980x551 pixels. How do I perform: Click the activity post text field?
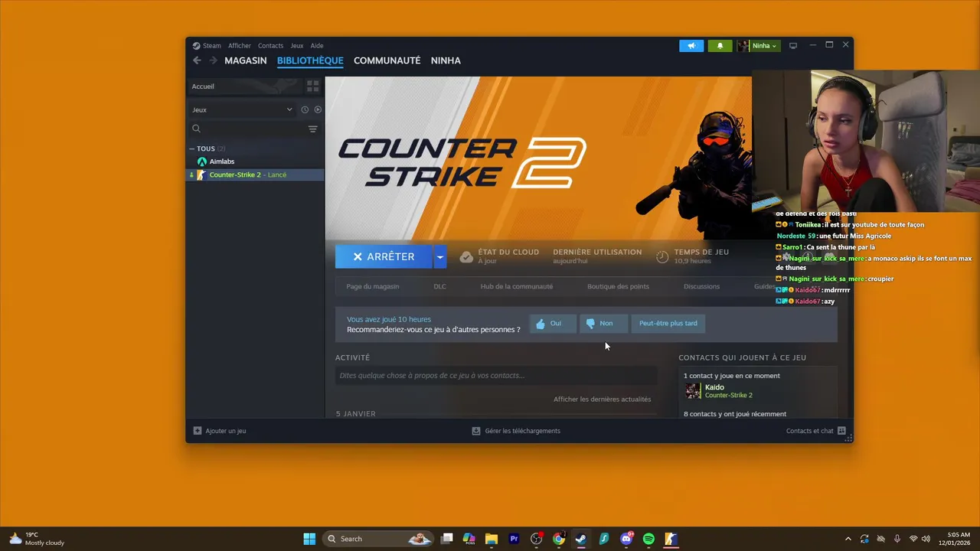click(x=496, y=376)
